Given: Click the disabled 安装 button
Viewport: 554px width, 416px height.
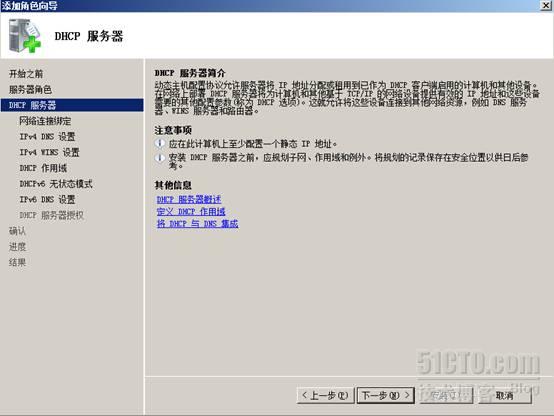Looking at the screenshot, I should coord(446,395).
